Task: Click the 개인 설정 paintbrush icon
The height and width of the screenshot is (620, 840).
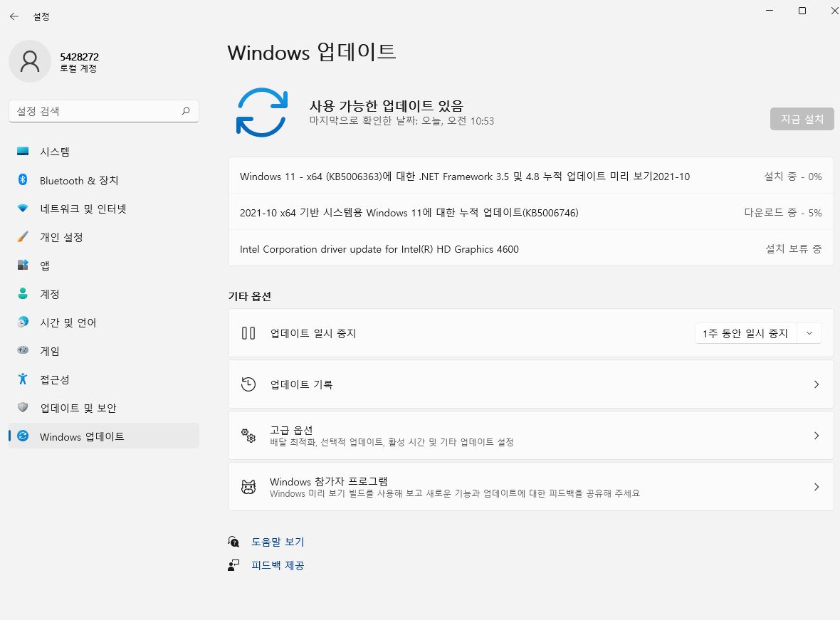Action: point(23,236)
